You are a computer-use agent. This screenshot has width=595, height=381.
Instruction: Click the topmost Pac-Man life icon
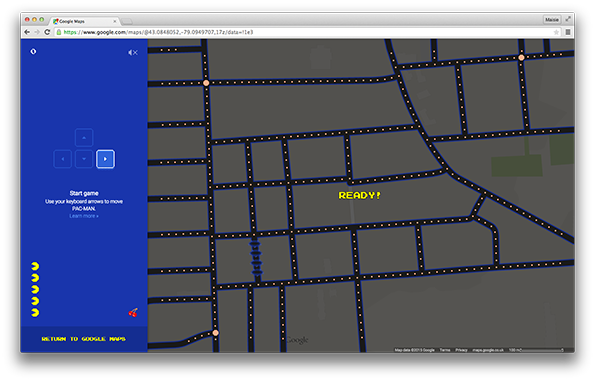point(35,266)
